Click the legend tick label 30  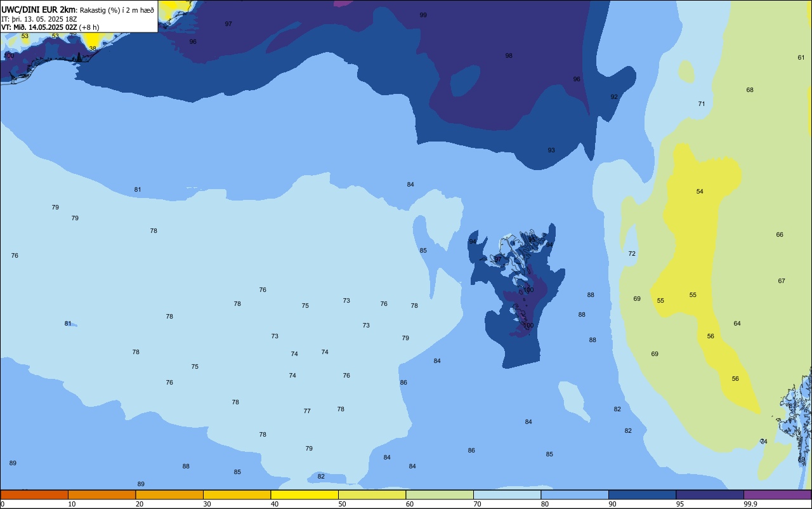(207, 504)
